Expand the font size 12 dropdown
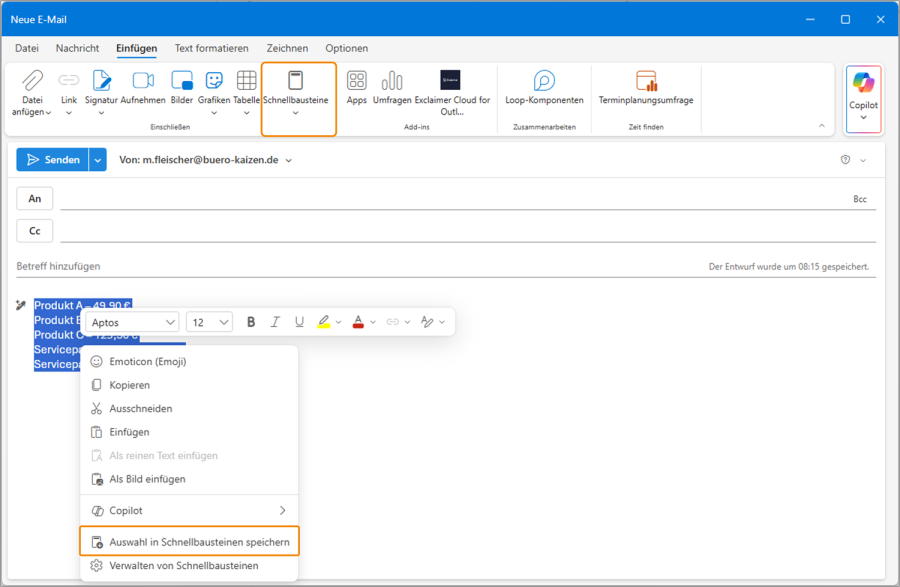 (x=208, y=321)
